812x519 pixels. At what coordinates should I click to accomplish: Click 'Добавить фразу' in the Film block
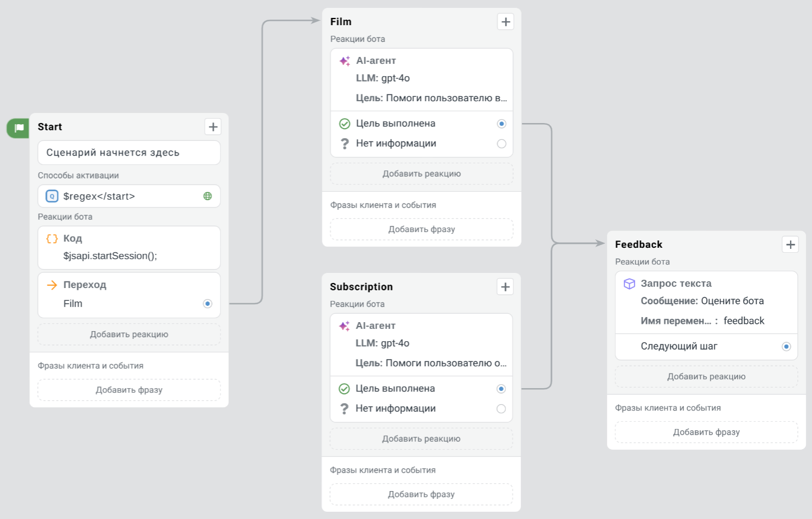[x=421, y=229]
